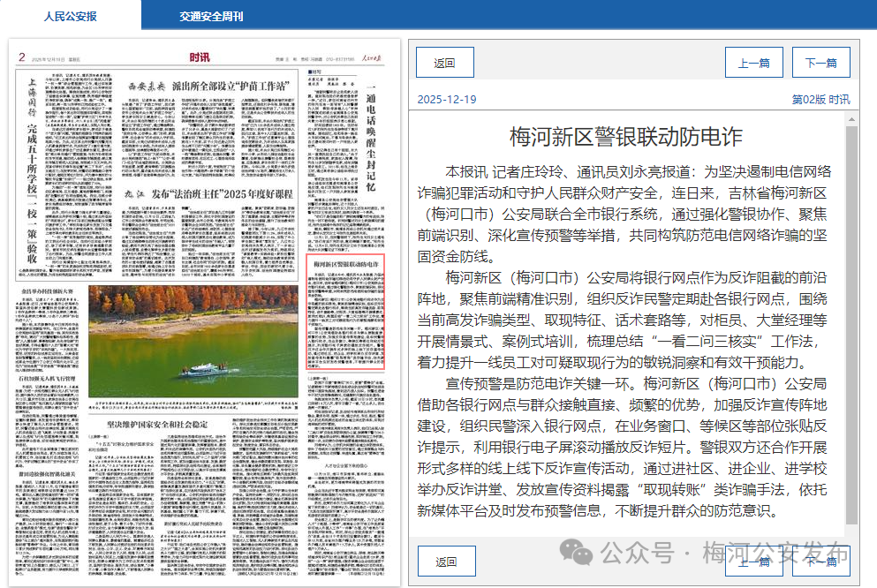Click the article scrollbar thumb
The height and width of the screenshot is (588, 877).
click(851, 325)
